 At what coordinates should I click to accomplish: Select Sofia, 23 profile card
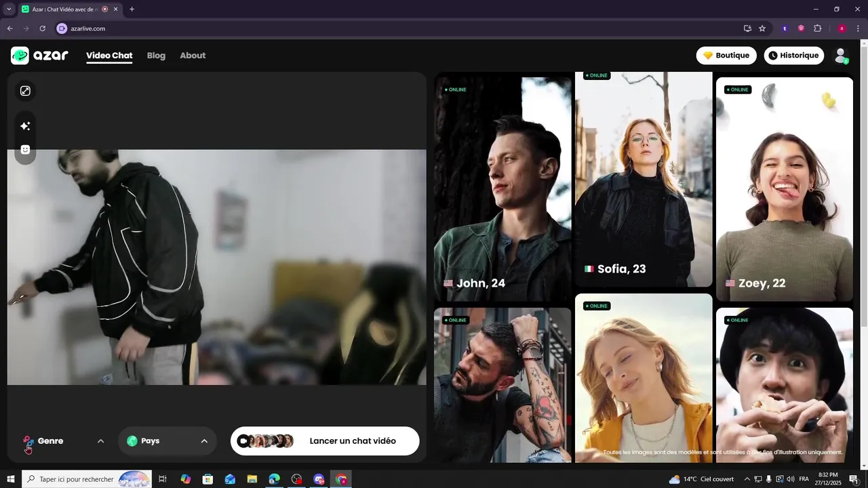click(644, 179)
